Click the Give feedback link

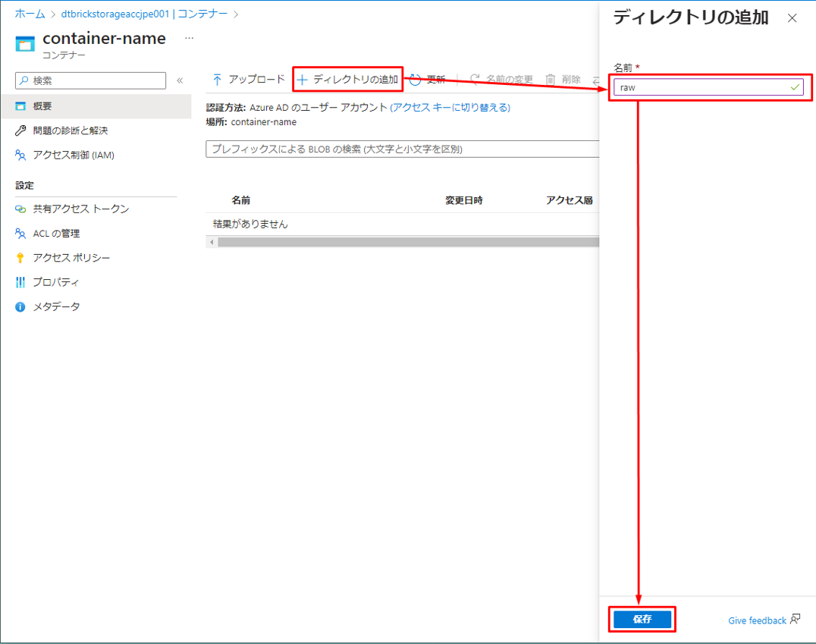pyautogui.click(x=757, y=620)
